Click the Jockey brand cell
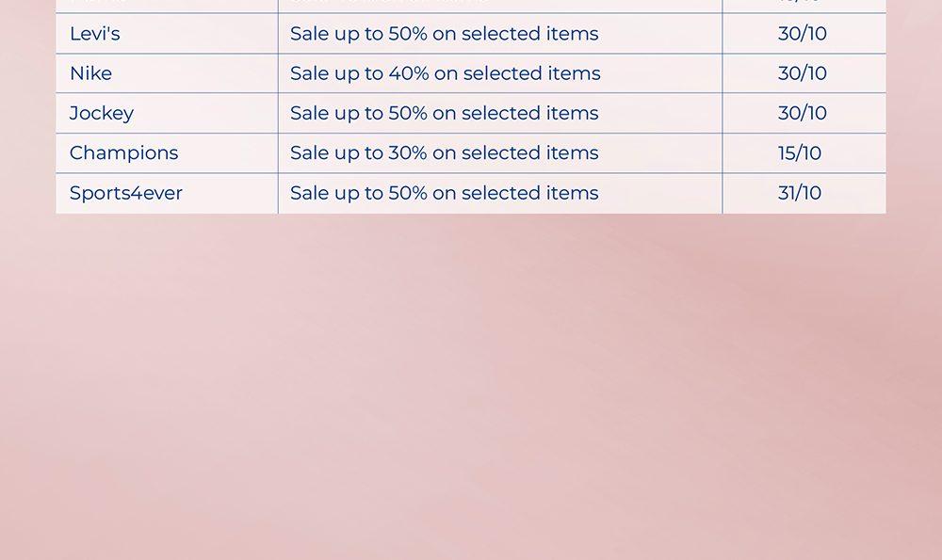942x560 pixels. [x=102, y=113]
